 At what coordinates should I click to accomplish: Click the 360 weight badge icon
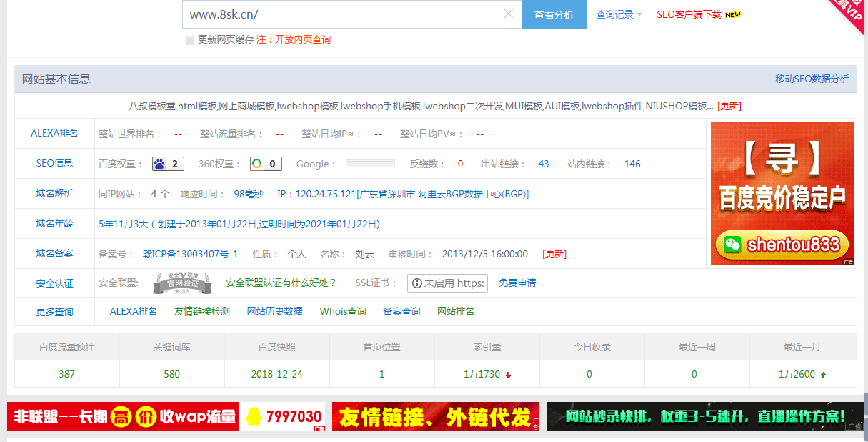click(266, 164)
